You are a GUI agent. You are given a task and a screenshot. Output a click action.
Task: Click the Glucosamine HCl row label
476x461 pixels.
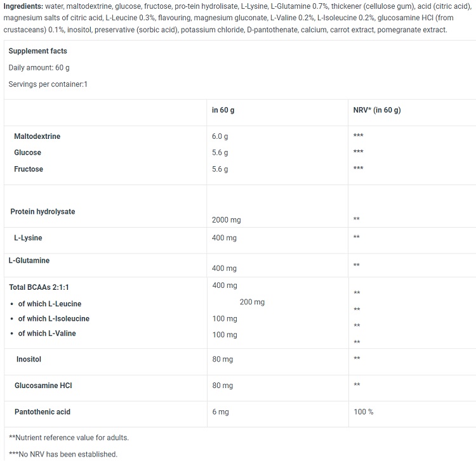[43, 386]
